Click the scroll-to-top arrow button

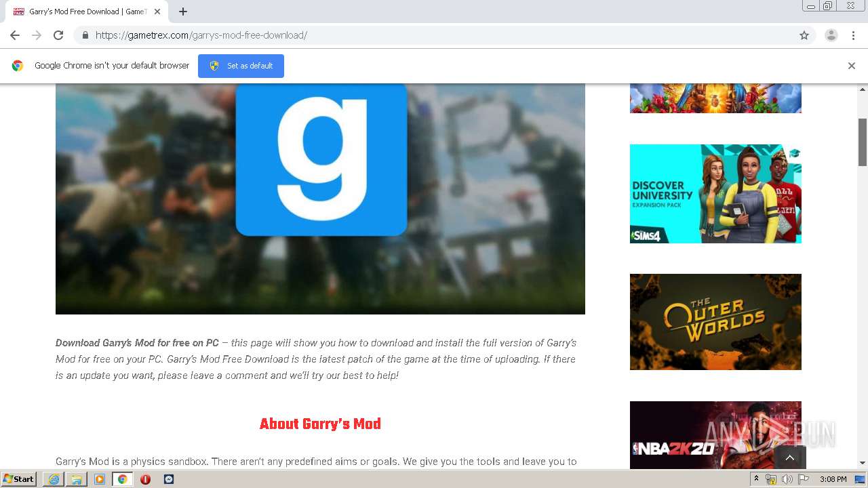click(789, 457)
